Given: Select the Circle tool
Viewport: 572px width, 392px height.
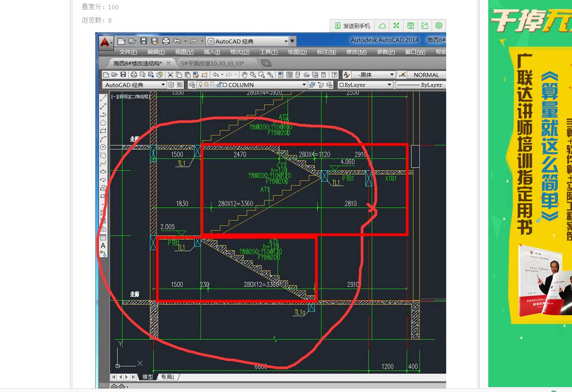Looking at the screenshot, I should (103, 147).
